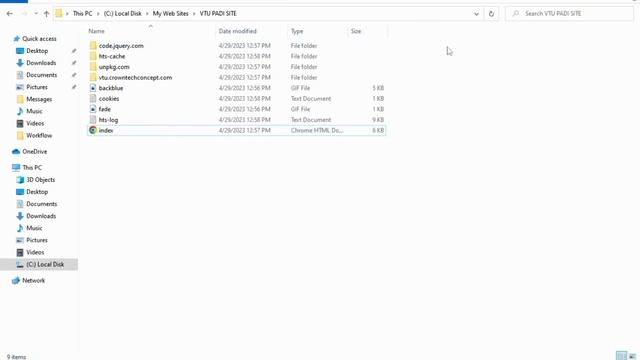The width and height of the screenshot is (640, 360).
Task: Open Network in navigation pane
Action: [33, 281]
